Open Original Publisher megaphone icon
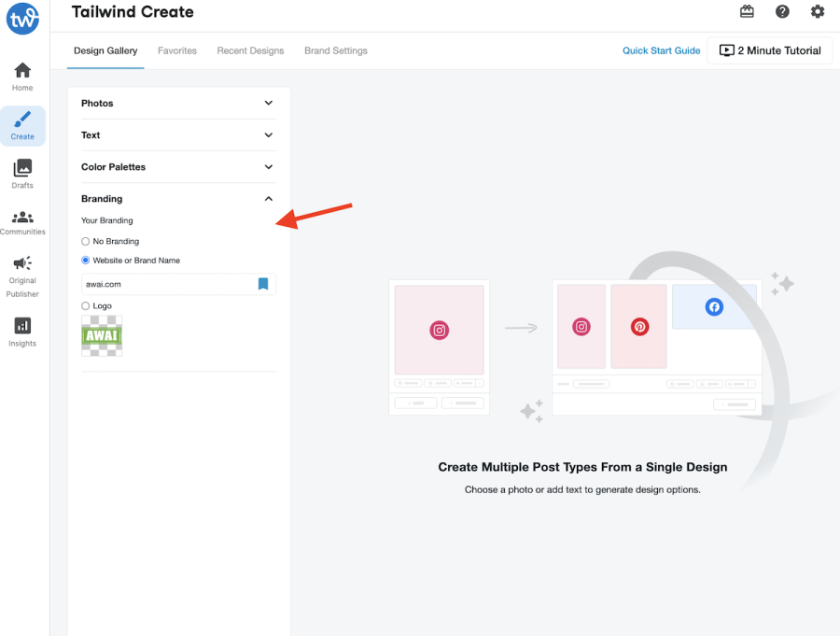The height and width of the screenshot is (636, 840). click(x=22, y=262)
